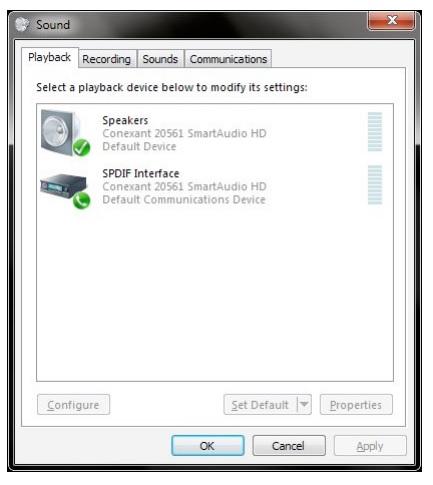Open the Sounds tab
This screenshot has height=485, width=433.
coord(160,59)
